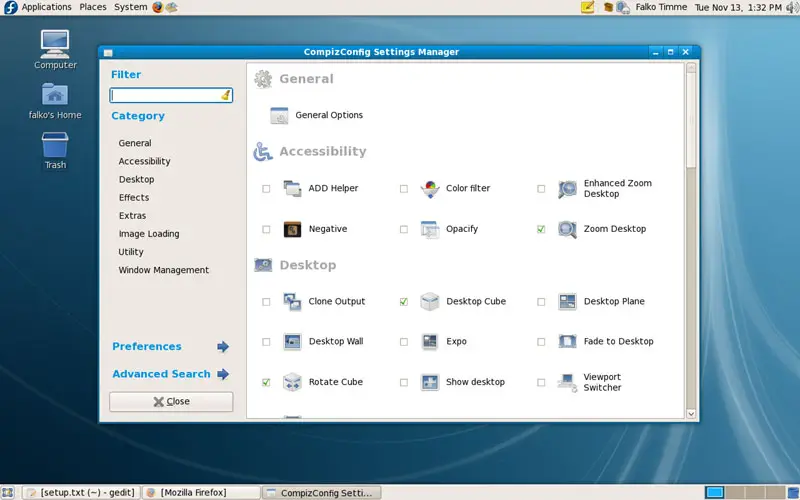Viewport: 800px width, 500px height.
Task: Click the Advanced Search arrow icon
Action: pos(223,374)
